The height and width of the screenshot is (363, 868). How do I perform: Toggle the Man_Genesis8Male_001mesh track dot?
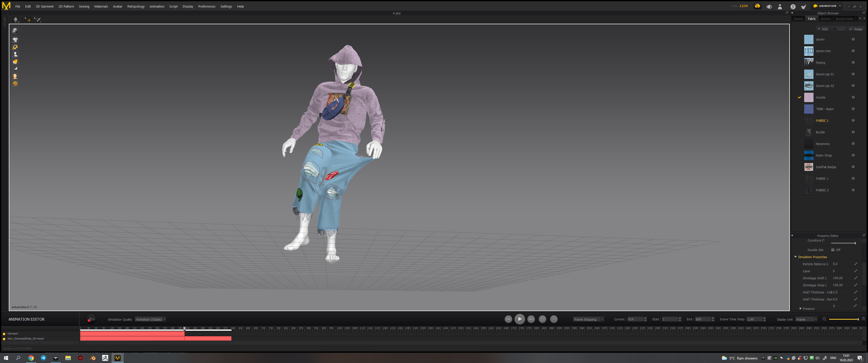coord(4,339)
